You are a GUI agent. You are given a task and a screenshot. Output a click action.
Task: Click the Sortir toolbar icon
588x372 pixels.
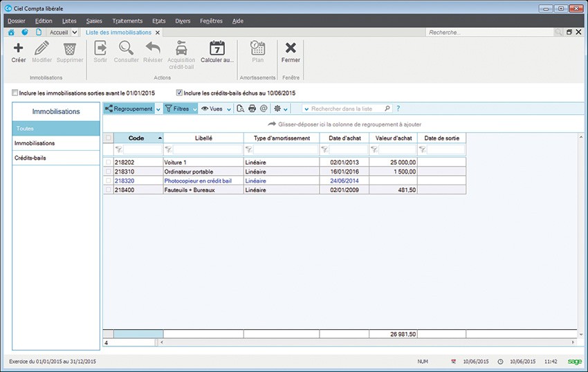pos(100,48)
